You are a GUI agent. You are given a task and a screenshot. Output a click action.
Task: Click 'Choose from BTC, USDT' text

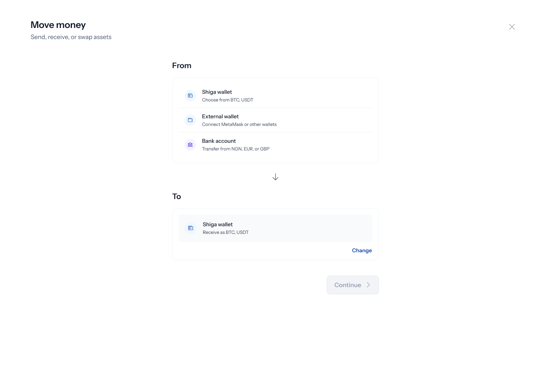click(x=228, y=100)
